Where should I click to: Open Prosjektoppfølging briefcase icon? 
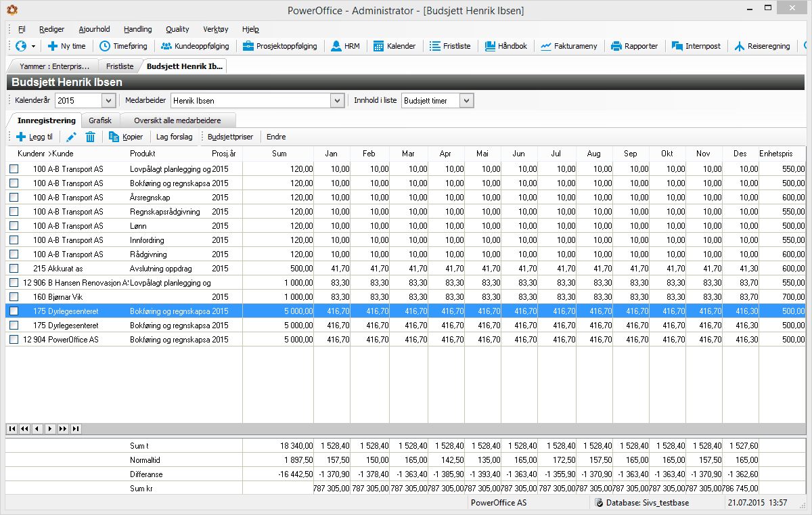pyautogui.click(x=248, y=46)
